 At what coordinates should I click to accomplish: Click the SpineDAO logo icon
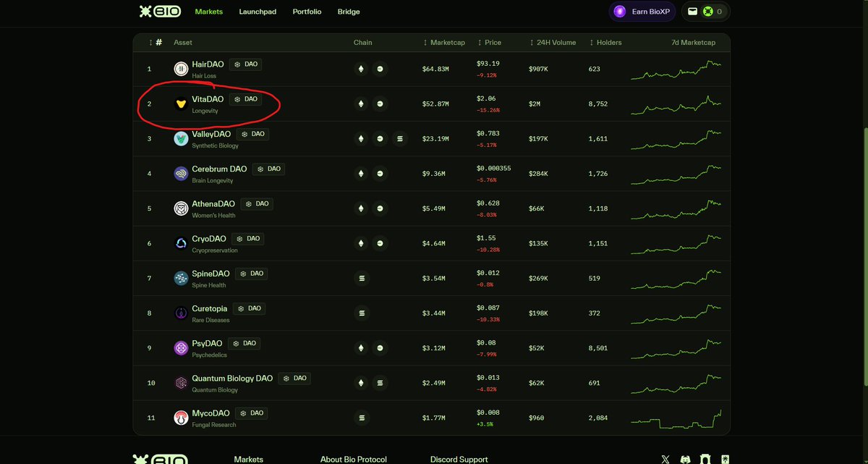tap(181, 278)
